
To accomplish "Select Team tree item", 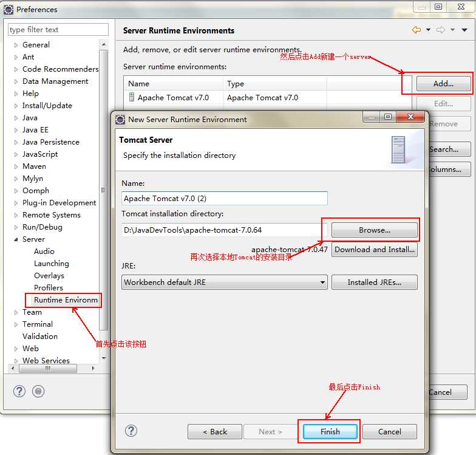I will pos(32,312).
